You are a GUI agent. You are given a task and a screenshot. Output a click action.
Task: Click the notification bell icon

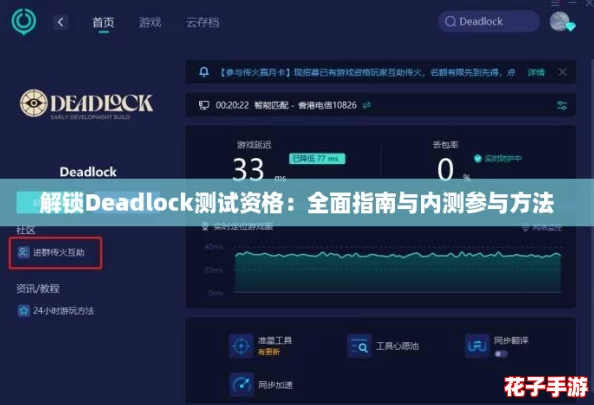[204, 72]
